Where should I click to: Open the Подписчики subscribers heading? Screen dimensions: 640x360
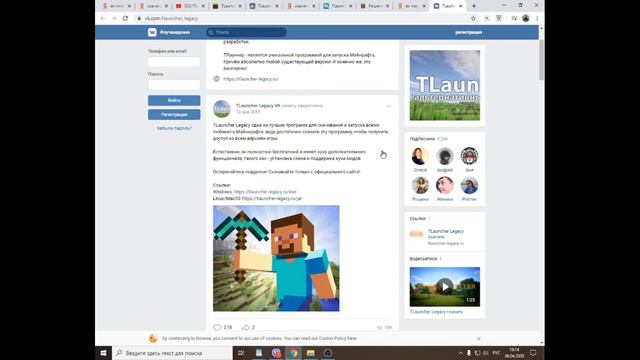click(x=422, y=139)
